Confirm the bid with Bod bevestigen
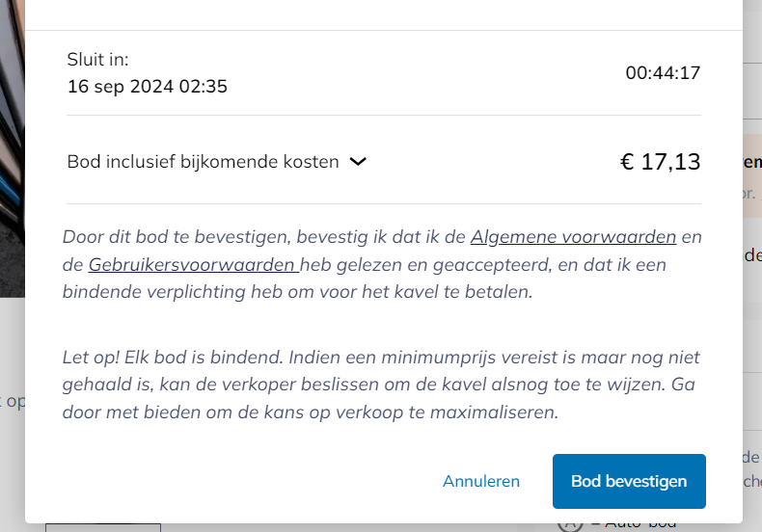Screen dimensions: 762x532 coord(629,481)
